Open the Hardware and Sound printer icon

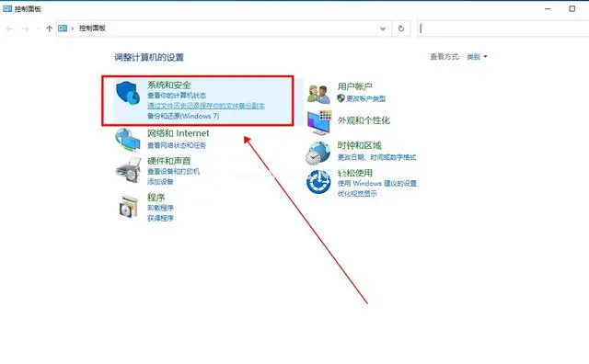[x=128, y=171]
